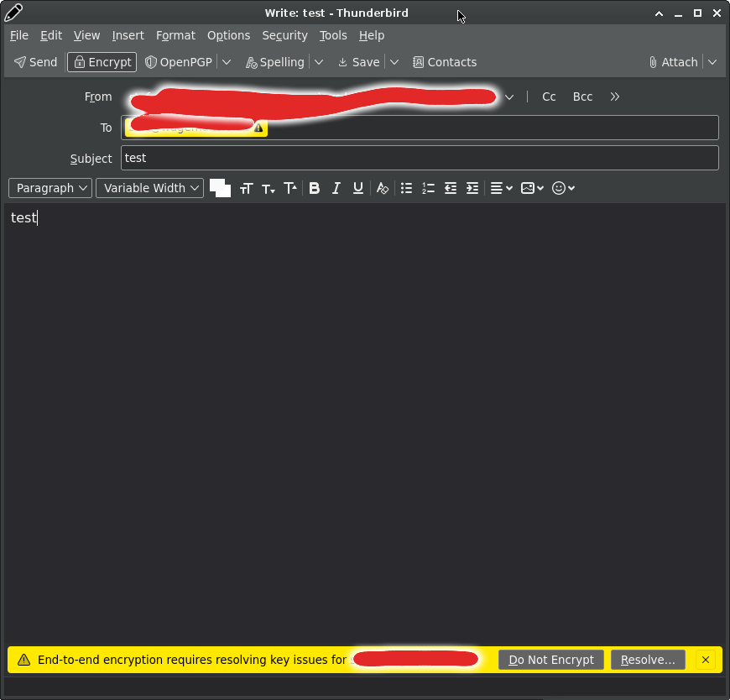Apply numbered list formatting
Screen dimensions: 730x700
pos(429,188)
